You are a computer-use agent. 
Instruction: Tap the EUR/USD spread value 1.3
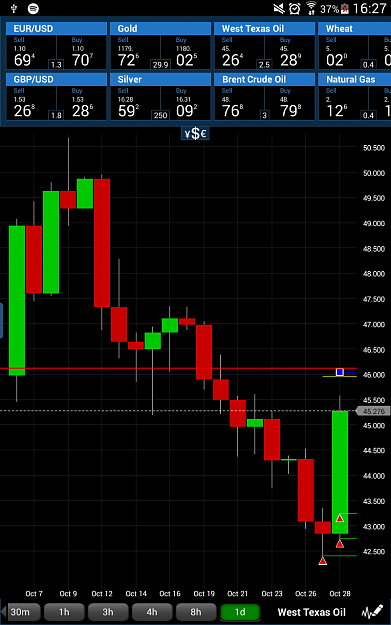[x=56, y=65]
